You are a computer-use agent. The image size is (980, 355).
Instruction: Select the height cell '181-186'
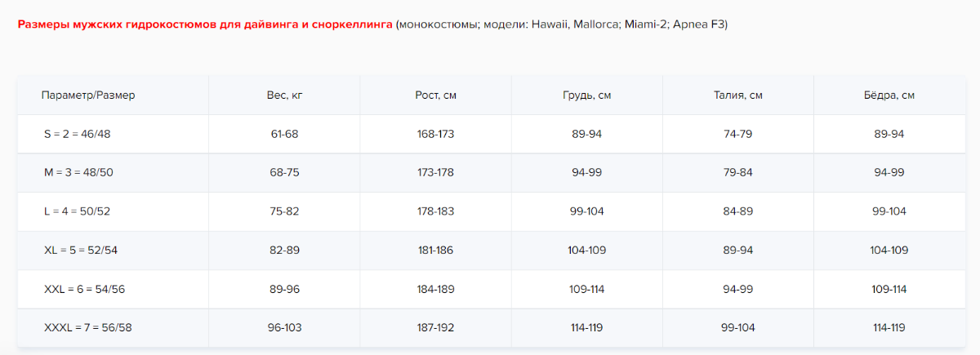tap(435, 250)
